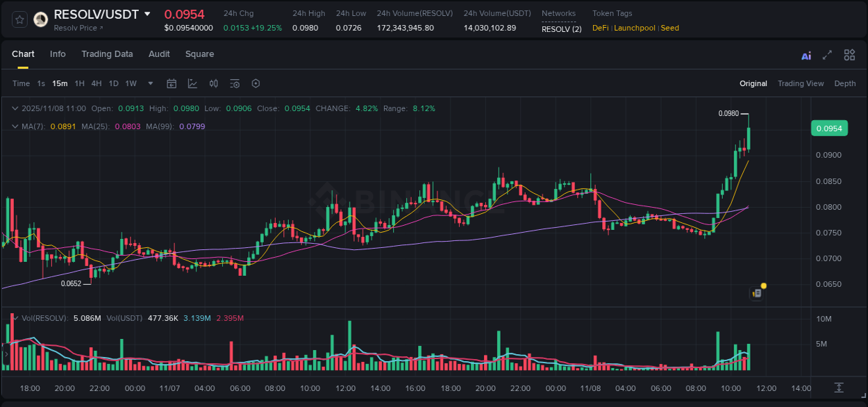The width and height of the screenshot is (868, 407).
Task: Select the 1H chart interval
Action: coord(79,83)
